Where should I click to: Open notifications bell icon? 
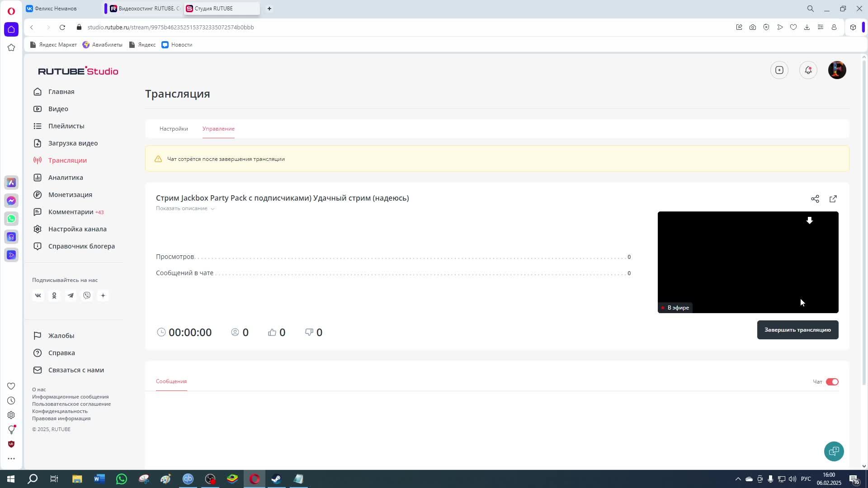(x=808, y=70)
